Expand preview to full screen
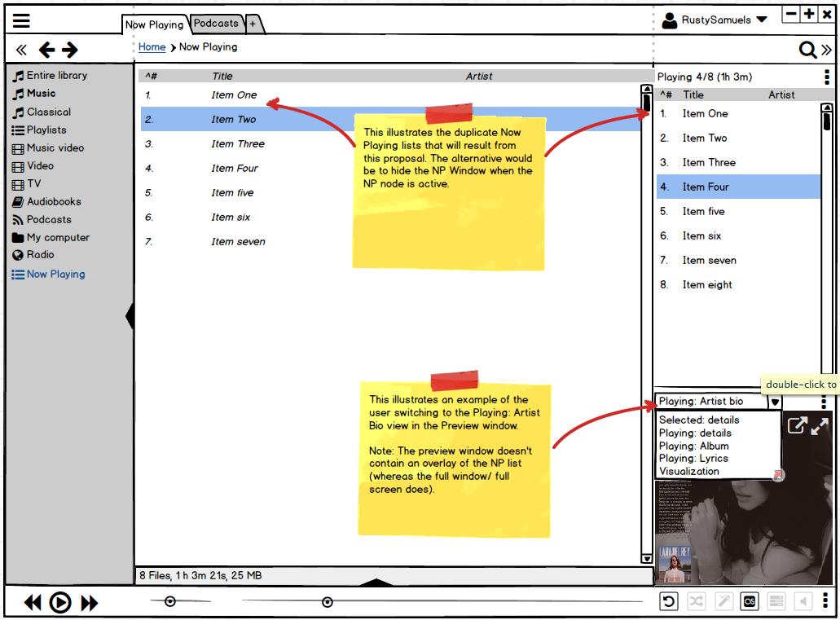Image resolution: width=840 pixels, height=620 pixels. pyautogui.click(x=820, y=425)
